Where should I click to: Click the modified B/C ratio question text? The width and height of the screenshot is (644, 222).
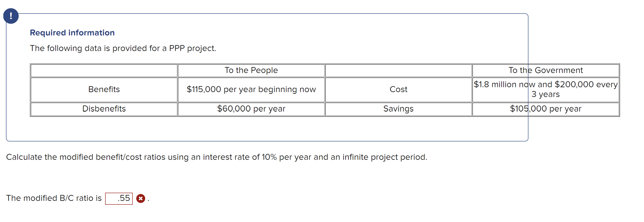pyautogui.click(x=54, y=198)
